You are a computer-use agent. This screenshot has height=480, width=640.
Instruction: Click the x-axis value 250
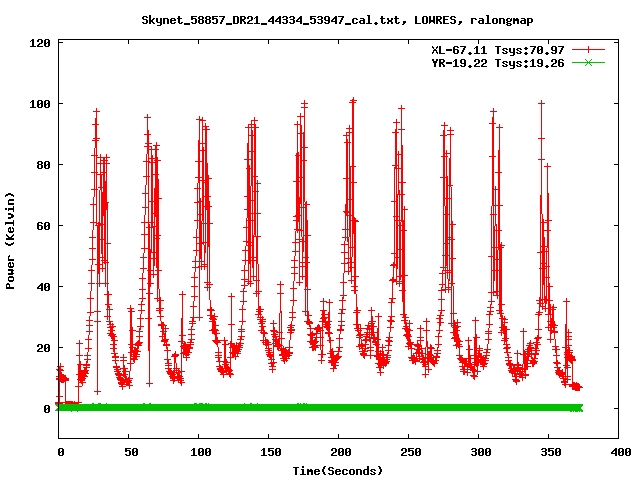(x=411, y=452)
